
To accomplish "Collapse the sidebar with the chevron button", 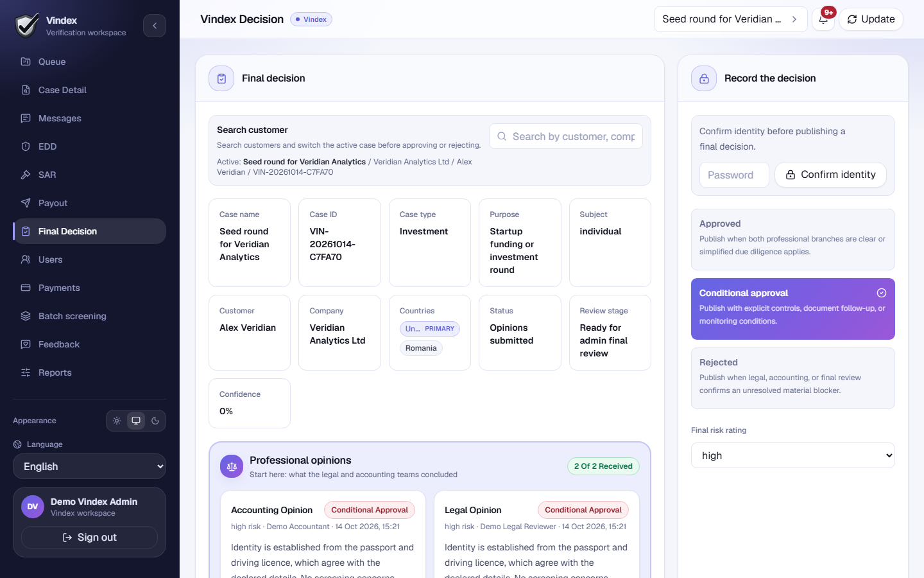I will 155,26.
